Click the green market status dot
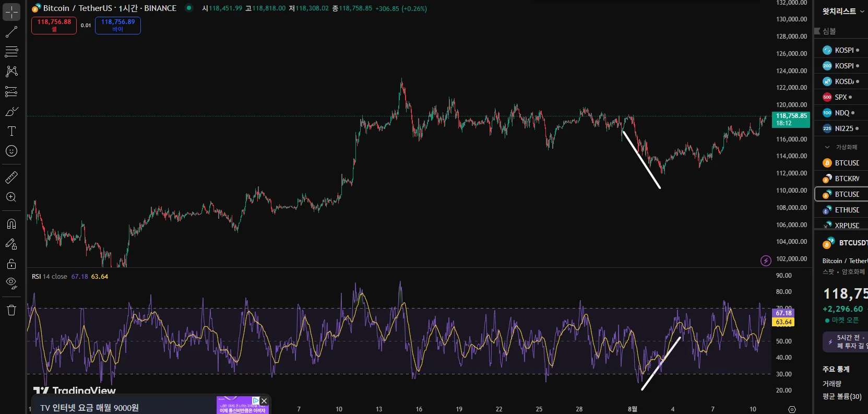This screenshot has height=414, width=868. coord(189,8)
